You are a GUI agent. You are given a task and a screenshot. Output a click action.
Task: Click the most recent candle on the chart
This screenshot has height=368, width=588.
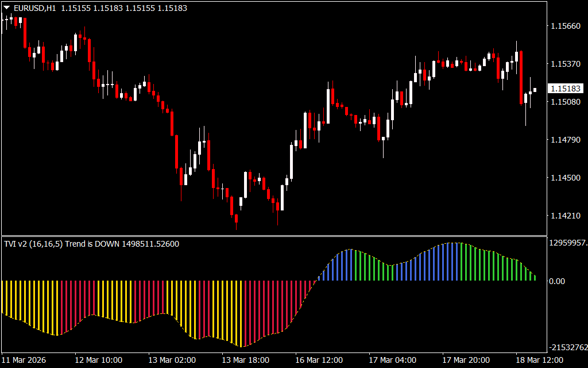[535, 90]
